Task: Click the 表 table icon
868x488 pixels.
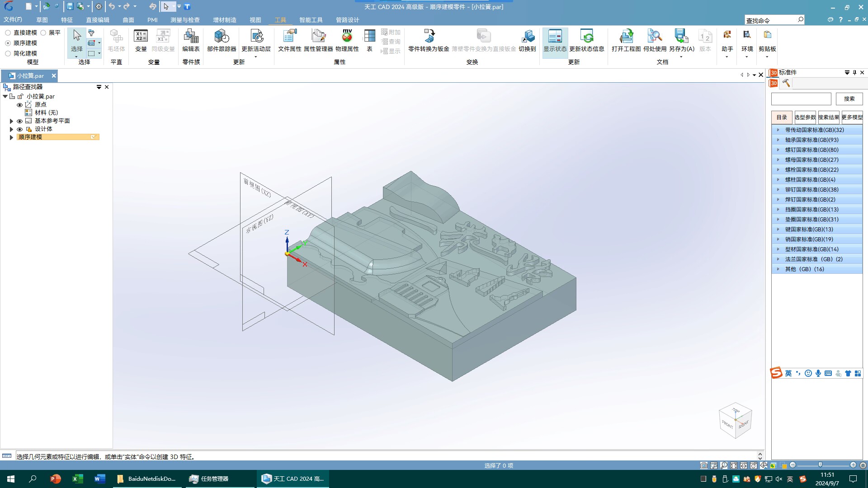Action: coord(369,41)
